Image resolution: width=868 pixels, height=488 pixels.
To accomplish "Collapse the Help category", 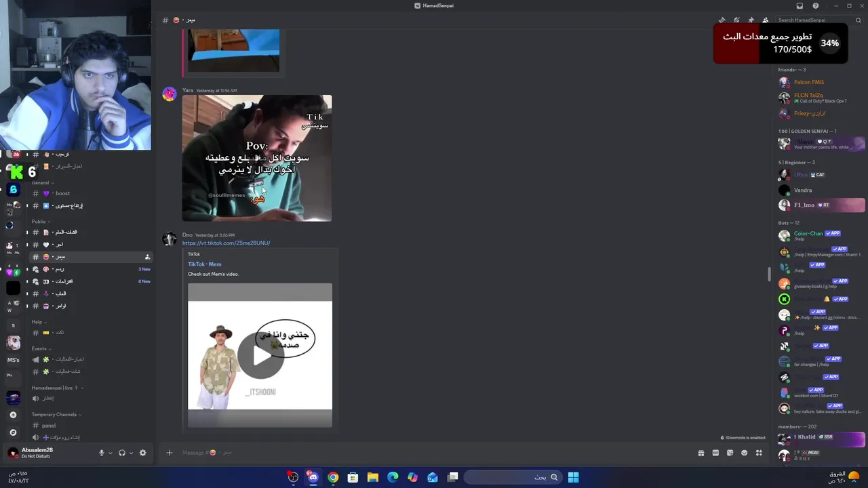I will click(39, 322).
